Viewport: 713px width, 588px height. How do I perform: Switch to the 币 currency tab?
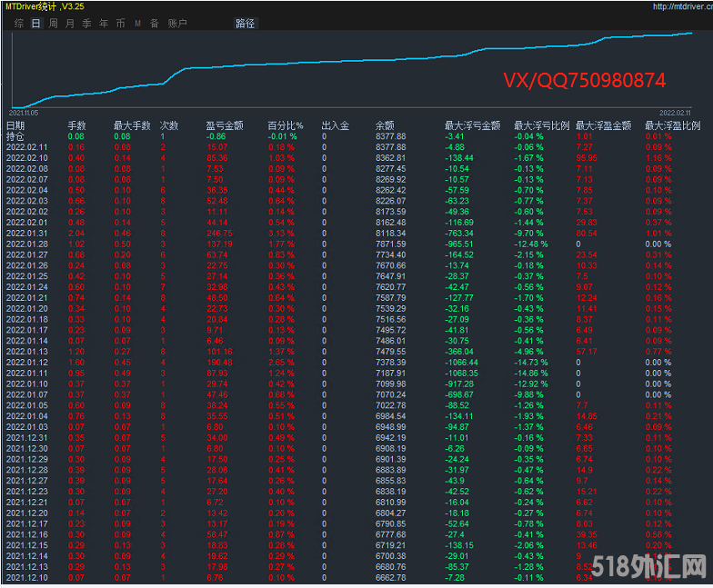[x=120, y=24]
